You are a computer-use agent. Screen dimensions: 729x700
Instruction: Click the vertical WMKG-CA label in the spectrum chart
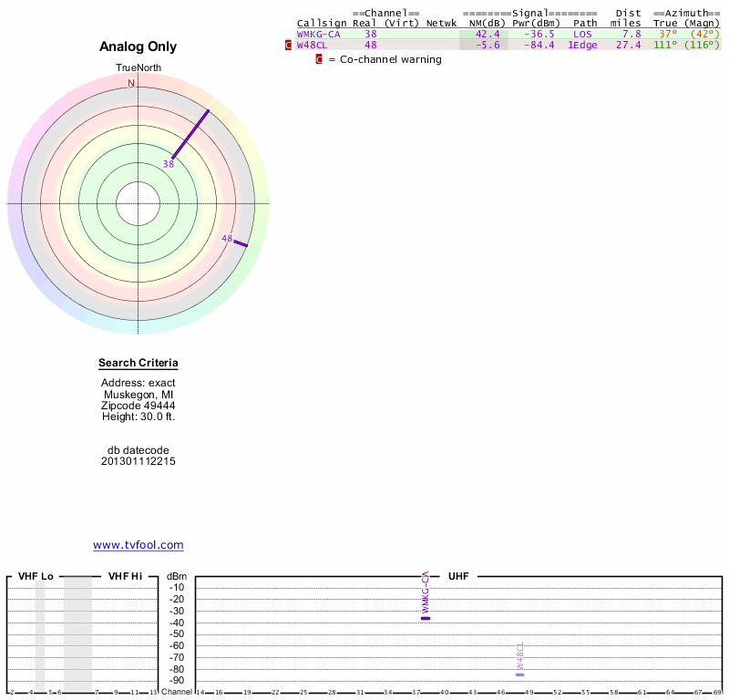[425, 592]
